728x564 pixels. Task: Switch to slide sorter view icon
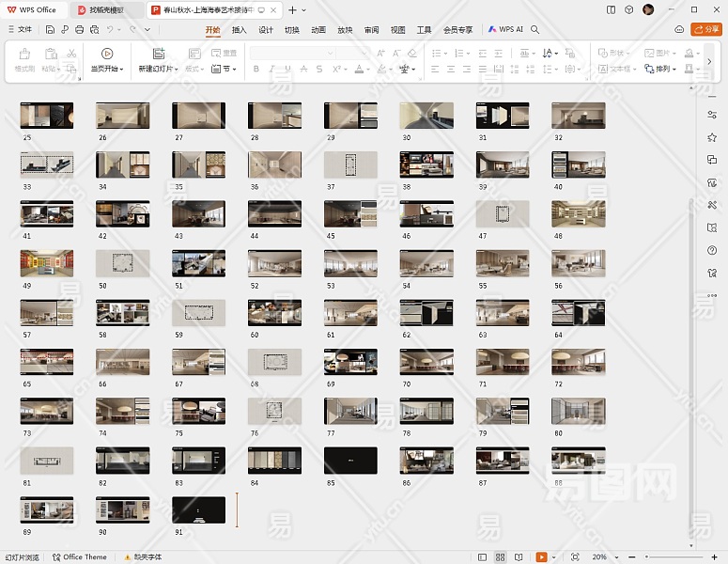[x=500, y=557]
